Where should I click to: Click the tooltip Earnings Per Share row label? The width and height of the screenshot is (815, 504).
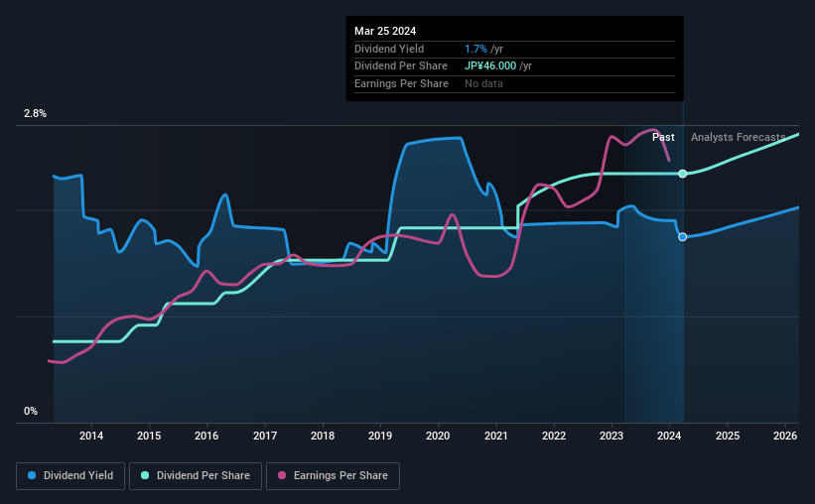(401, 83)
